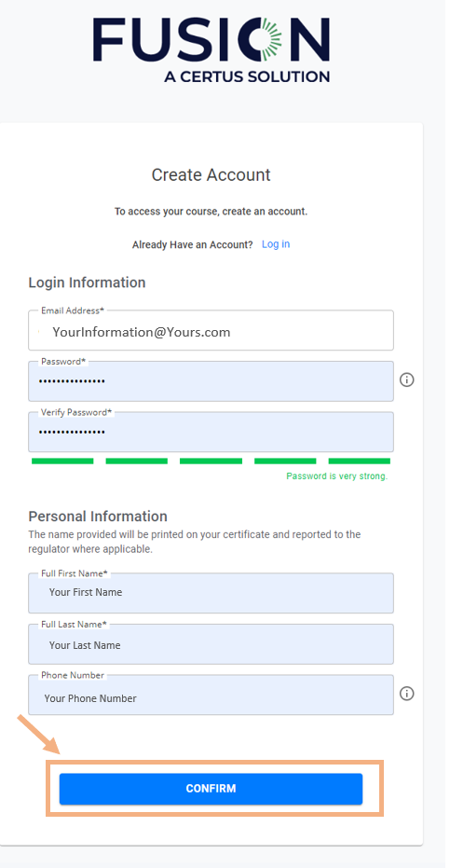This screenshot has width=450, height=868.
Task: Open the Log in link
Action: coord(276,244)
